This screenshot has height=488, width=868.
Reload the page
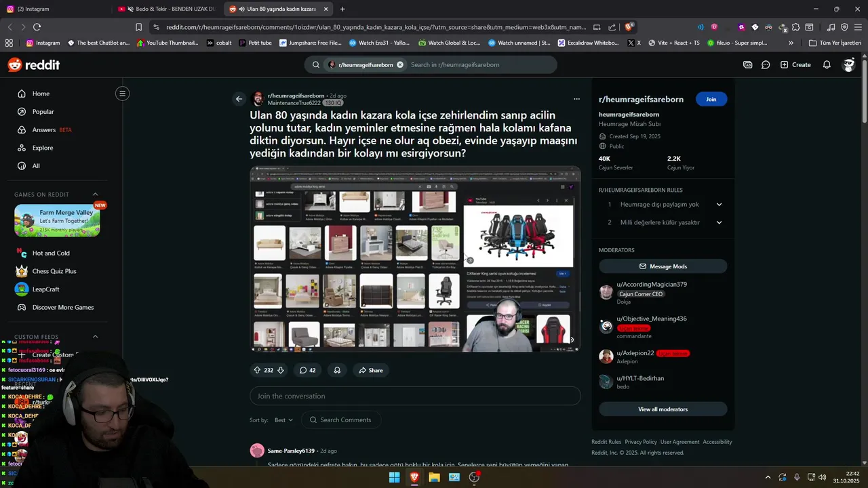37,27
